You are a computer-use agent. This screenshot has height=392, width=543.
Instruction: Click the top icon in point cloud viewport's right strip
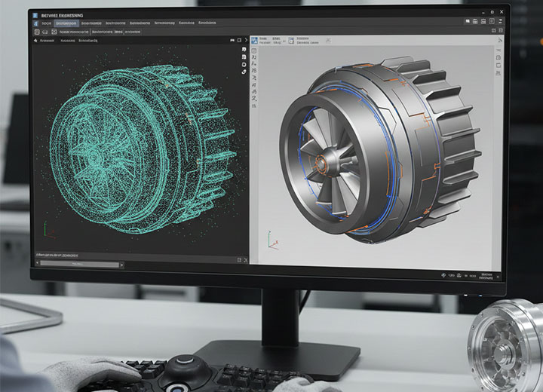point(244,50)
